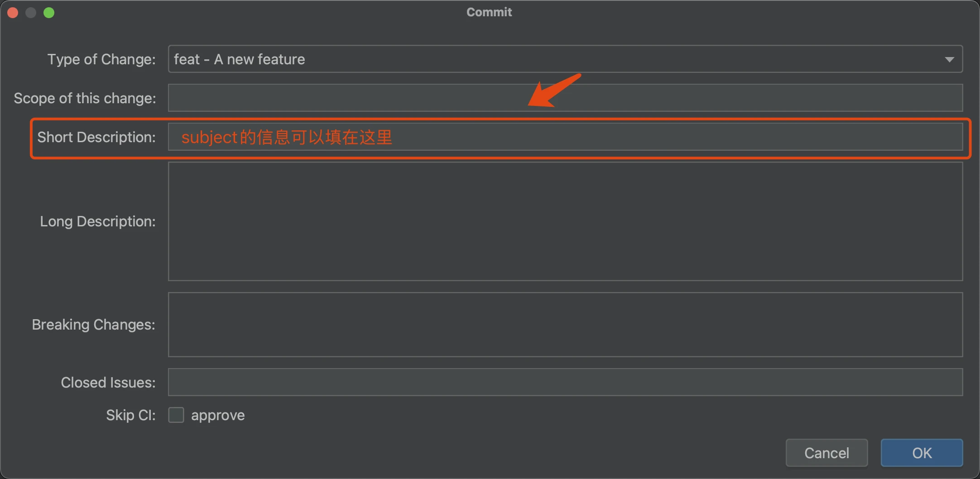Click the yellow minimize window button

coord(31,13)
